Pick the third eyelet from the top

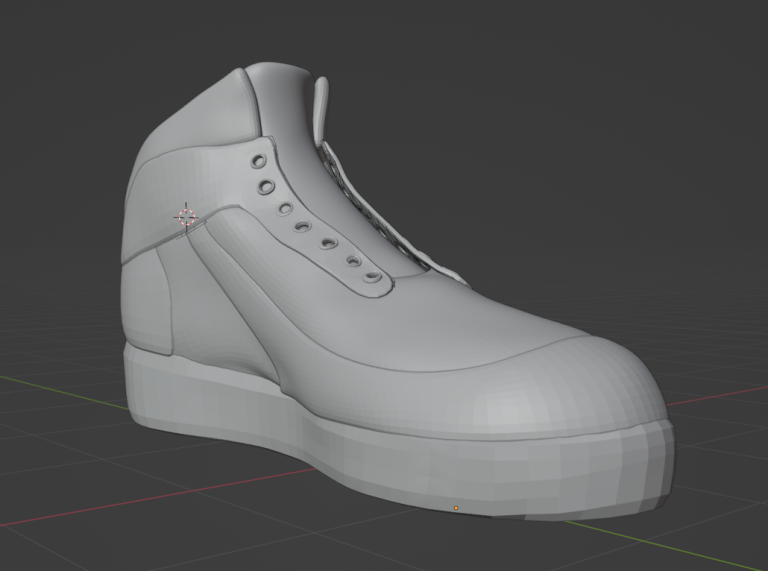285,210
